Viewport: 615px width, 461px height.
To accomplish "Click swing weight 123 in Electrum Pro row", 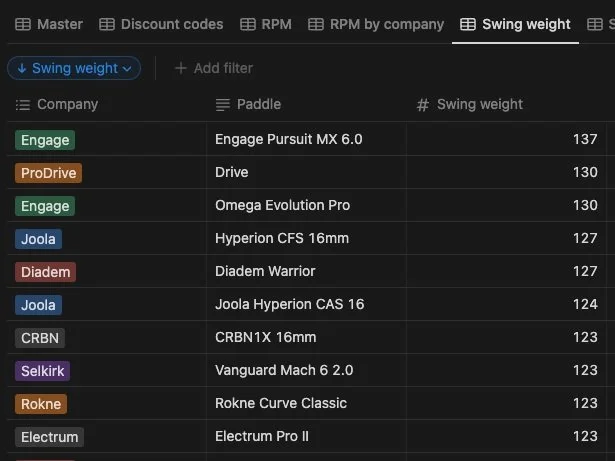I will point(585,436).
